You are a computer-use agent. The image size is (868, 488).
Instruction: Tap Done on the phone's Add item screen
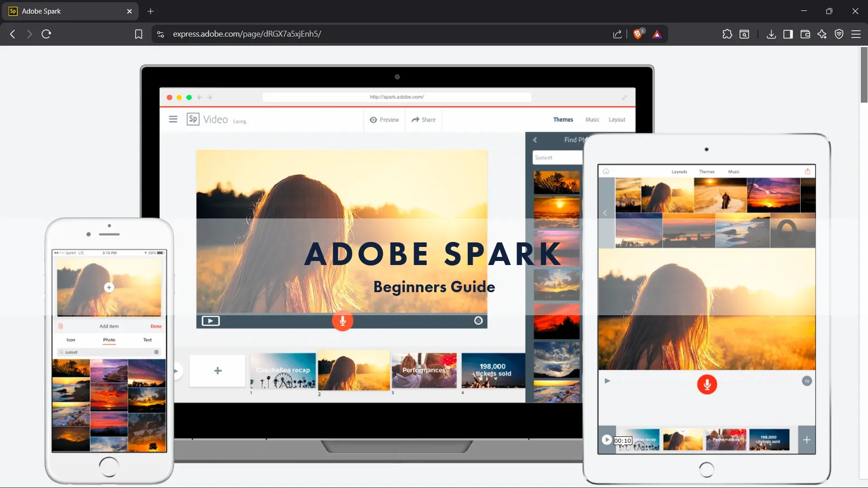(x=156, y=326)
